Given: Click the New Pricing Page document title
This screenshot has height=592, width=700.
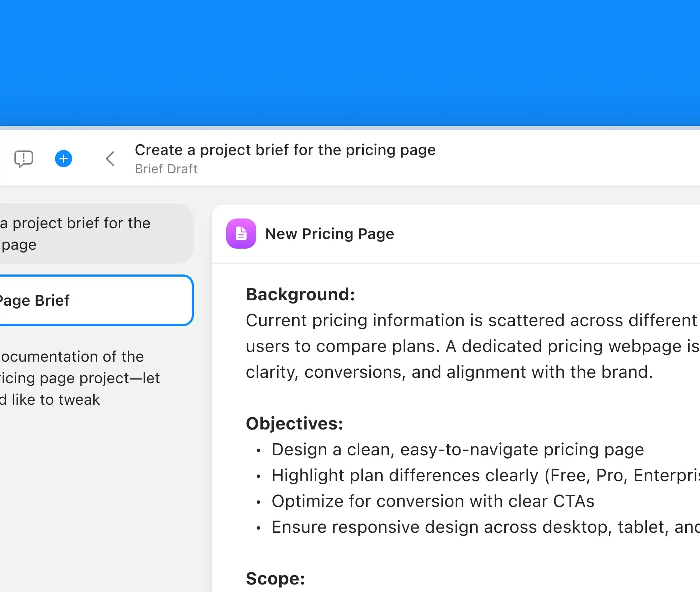Looking at the screenshot, I should (330, 234).
